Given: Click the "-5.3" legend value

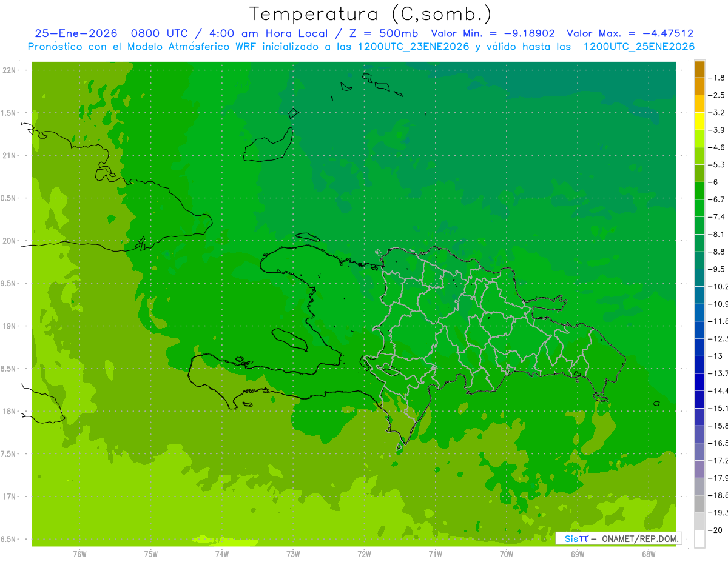Looking at the screenshot, I should pyautogui.click(x=716, y=165).
